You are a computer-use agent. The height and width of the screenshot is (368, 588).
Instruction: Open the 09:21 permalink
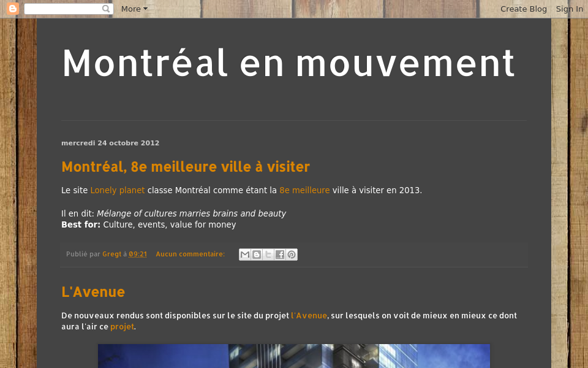tap(138, 254)
